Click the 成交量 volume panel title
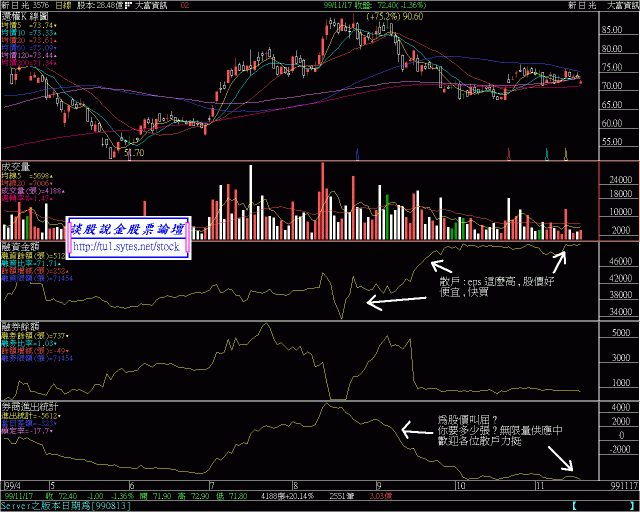The width and height of the screenshot is (640, 512). click(16, 167)
